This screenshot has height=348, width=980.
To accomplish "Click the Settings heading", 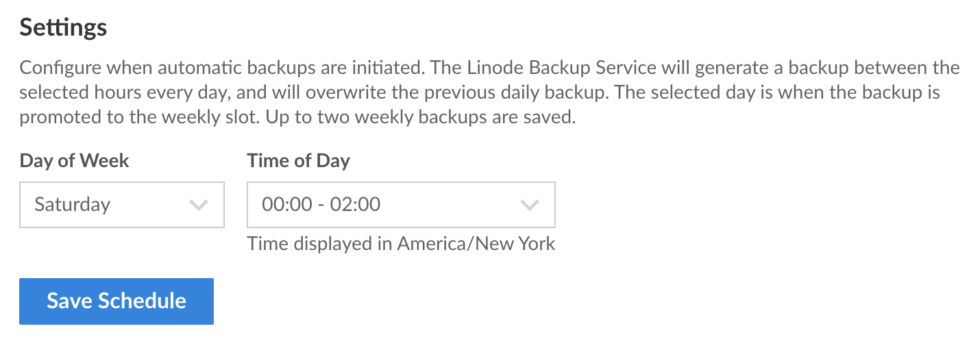I will pos(63,27).
